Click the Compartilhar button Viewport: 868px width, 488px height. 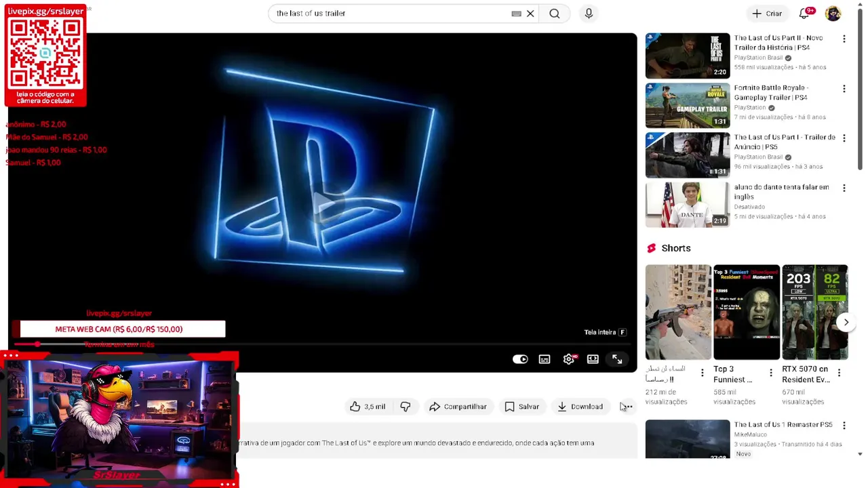[458, 407]
